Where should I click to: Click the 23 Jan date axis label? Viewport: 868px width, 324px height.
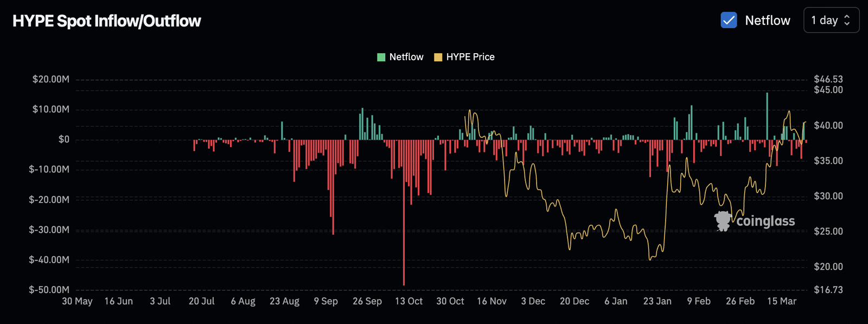pyautogui.click(x=657, y=301)
